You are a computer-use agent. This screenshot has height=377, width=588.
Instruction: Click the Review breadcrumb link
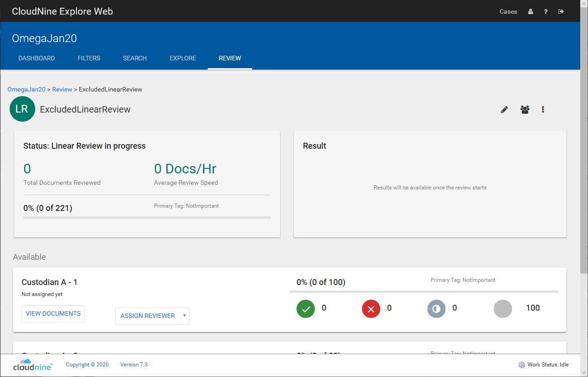point(62,89)
